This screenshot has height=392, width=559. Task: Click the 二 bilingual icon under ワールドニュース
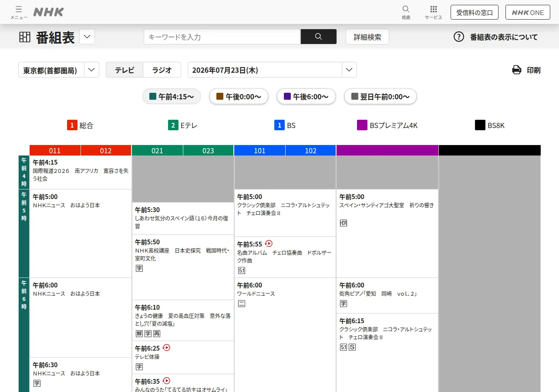(x=242, y=304)
